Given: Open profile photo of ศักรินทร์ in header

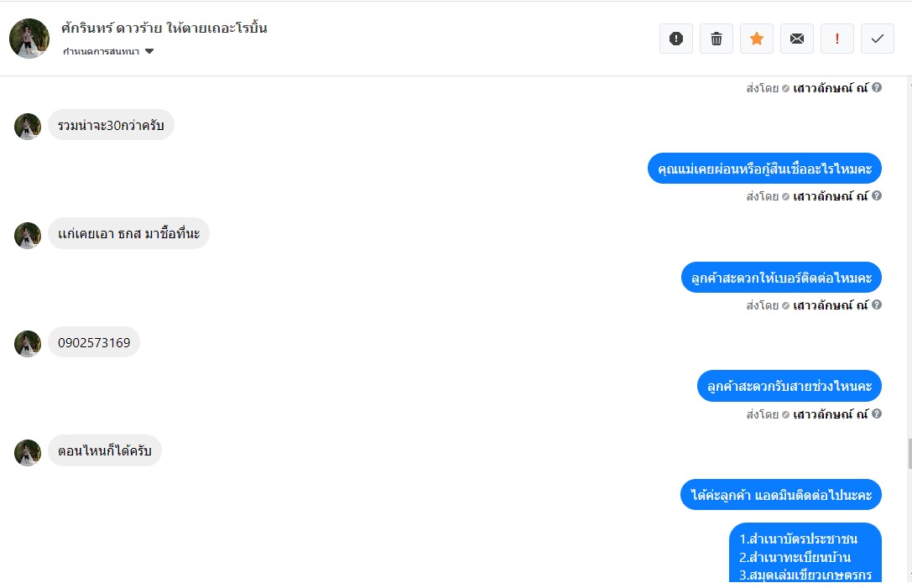Looking at the screenshot, I should pos(29,39).
